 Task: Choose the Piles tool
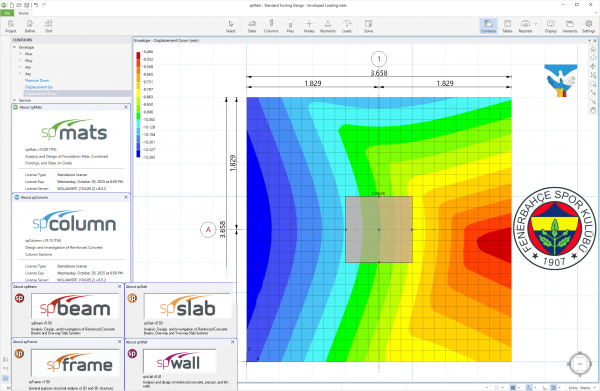click(x=290, y=26)
